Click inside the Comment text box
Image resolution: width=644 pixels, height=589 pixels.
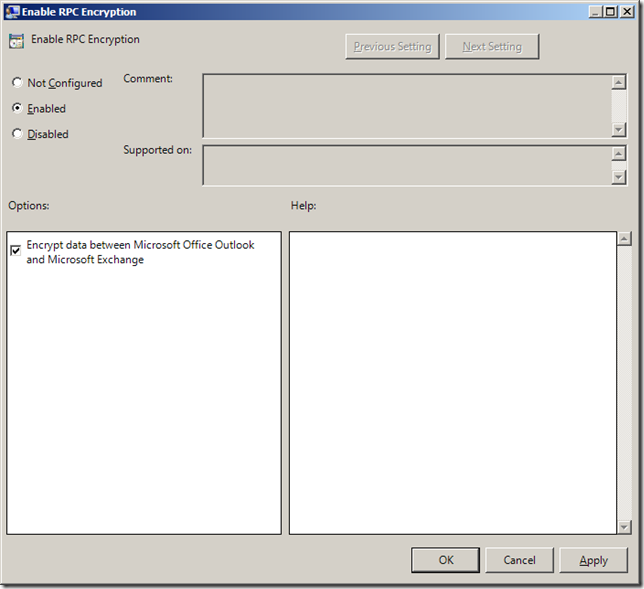(x=407, y=106)
